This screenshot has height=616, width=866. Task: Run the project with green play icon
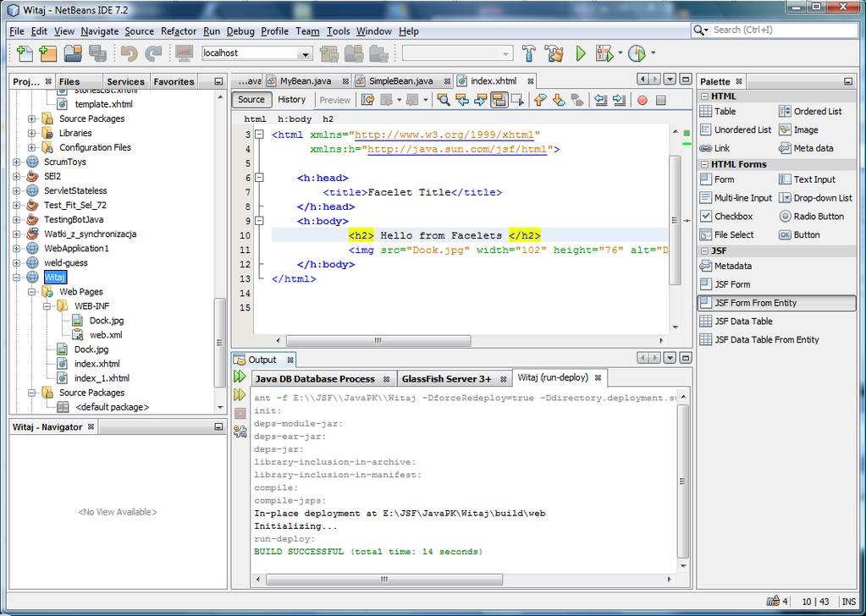[581, 53]
